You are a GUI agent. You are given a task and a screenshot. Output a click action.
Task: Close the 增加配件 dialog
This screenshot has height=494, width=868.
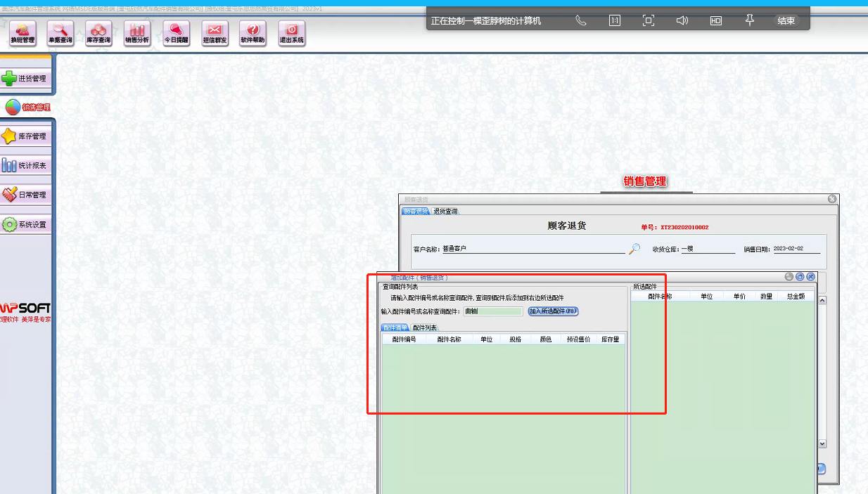810,277
